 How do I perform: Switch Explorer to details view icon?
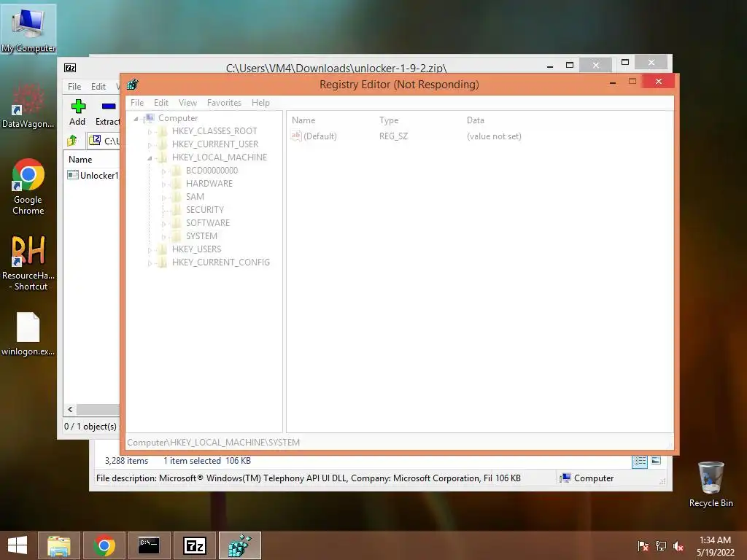click(x=640, y=461)
